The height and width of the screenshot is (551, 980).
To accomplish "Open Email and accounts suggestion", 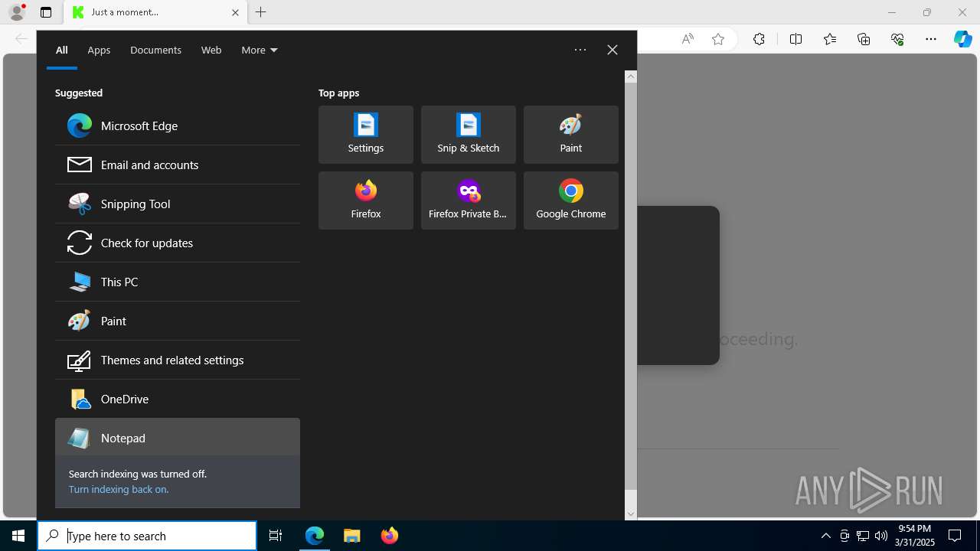I will point(178,165).
